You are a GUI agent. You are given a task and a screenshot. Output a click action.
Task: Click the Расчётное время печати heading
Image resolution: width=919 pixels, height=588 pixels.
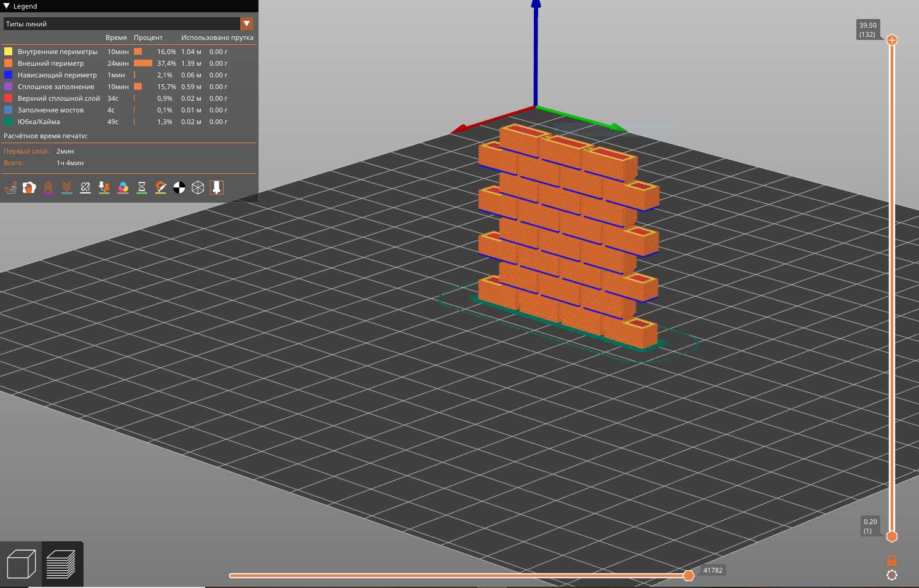(x=45, y=136)
